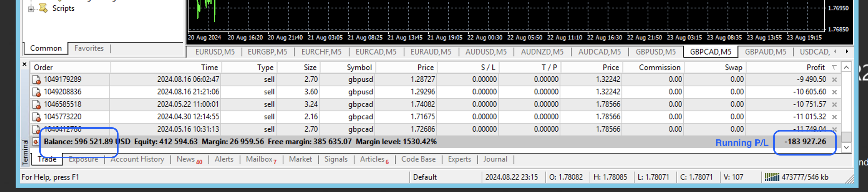
Task: Select order number 1045773220
Action: pos(63,117)
